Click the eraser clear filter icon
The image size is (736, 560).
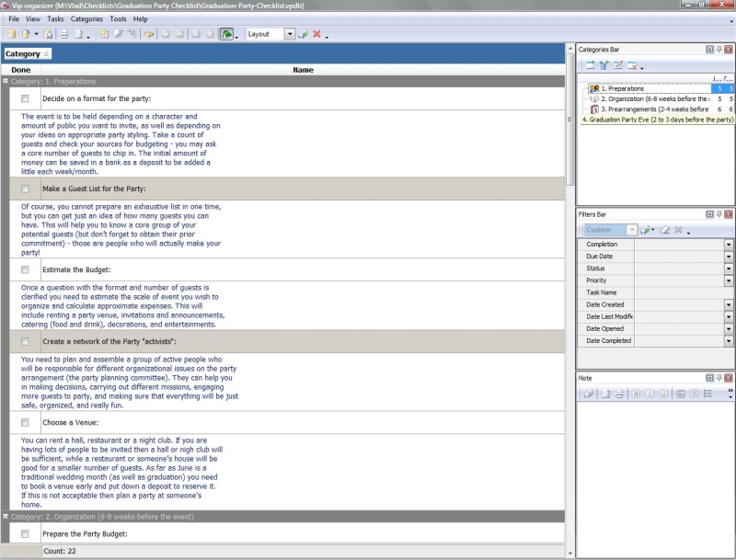point(663,230)
